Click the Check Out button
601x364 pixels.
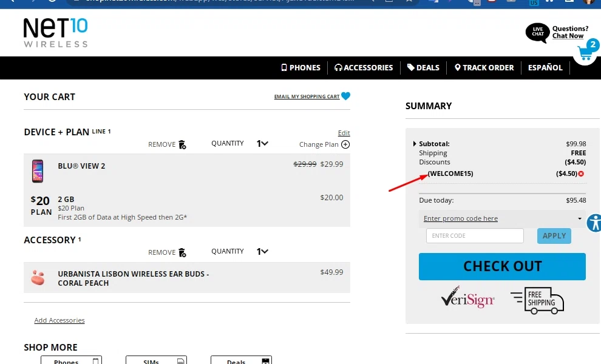(502, 266)
